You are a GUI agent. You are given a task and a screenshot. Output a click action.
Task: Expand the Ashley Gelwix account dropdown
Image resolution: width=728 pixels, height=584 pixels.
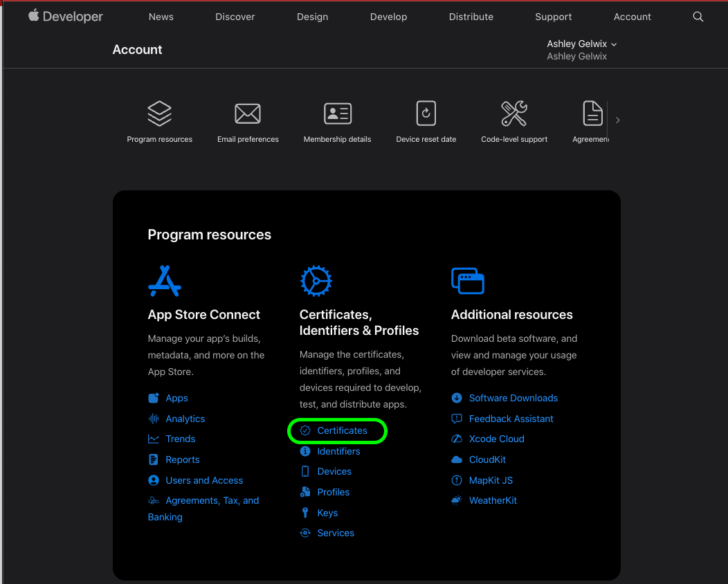[x=581, y=44]
